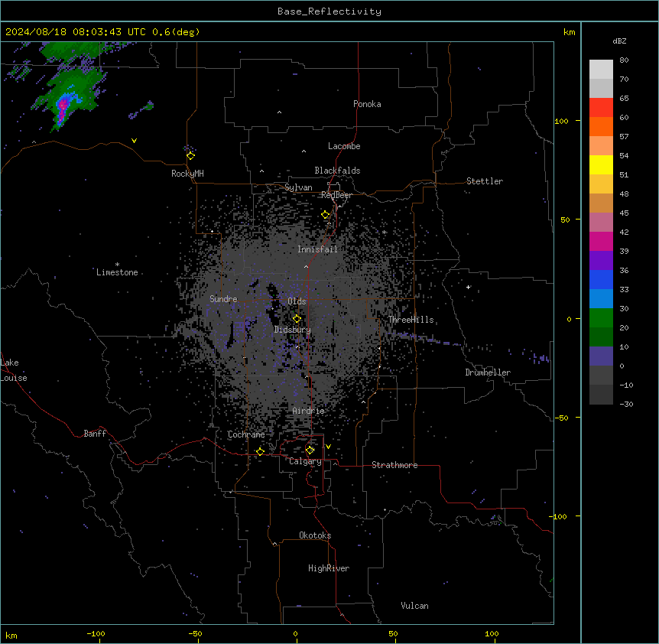Image resolution: width=659 pixels, height=644 pixels.
Task: Click the Banff label
Action: pos(95,434)
